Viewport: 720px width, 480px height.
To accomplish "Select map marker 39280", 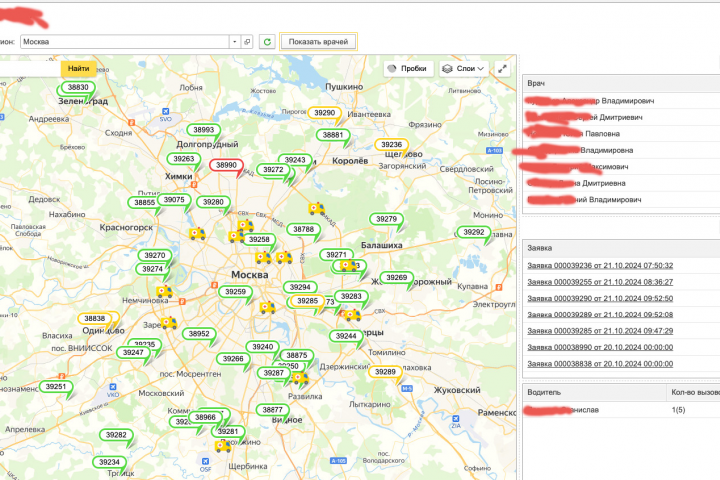I will click(x=213, y=202).
